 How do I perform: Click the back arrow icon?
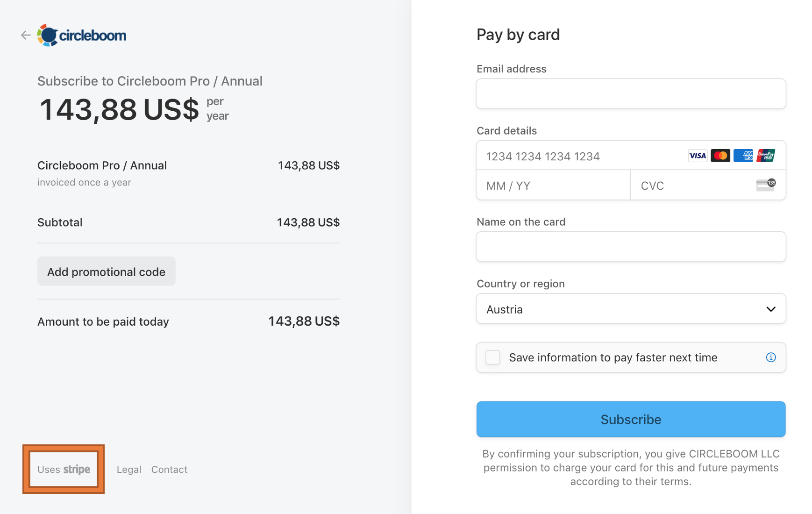tap(26, 35)
